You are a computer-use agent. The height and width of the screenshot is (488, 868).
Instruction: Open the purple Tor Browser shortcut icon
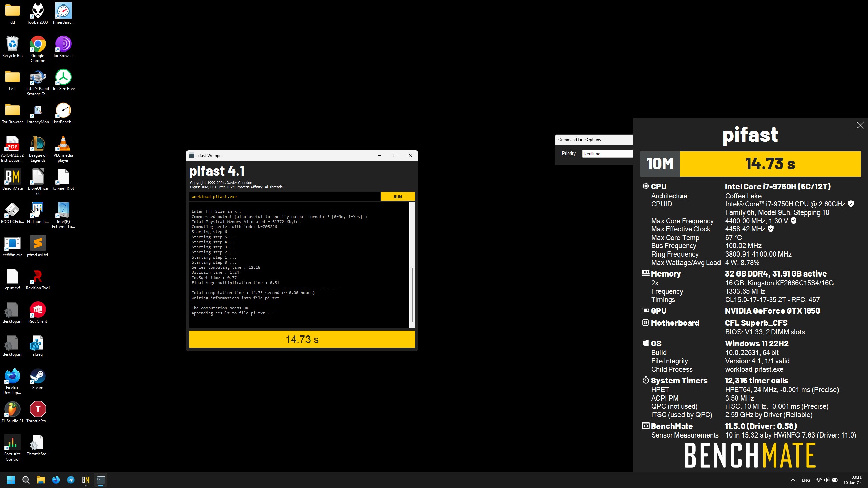pyautogui.click(x=63, y=47)
